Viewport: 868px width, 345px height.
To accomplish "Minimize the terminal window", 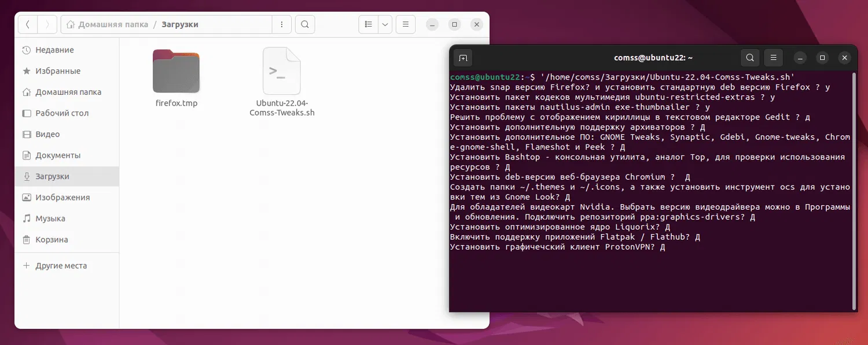I will (800, 58).
